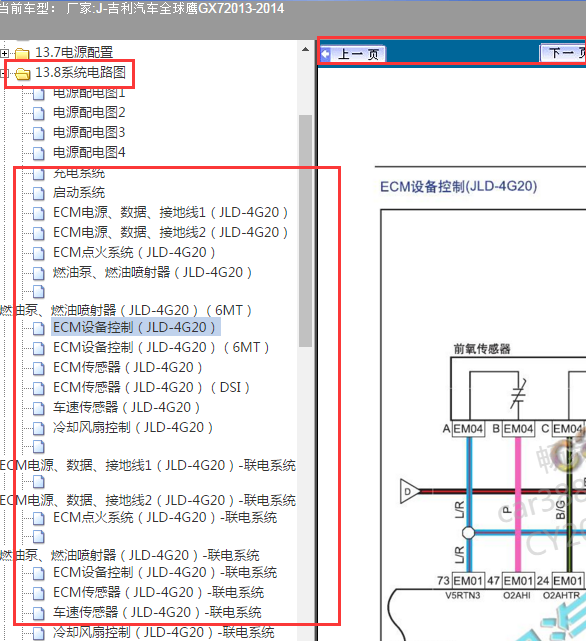
Task: Click the tree panel vertical scrollbar thumb
Action: click(x=305, y=231)
